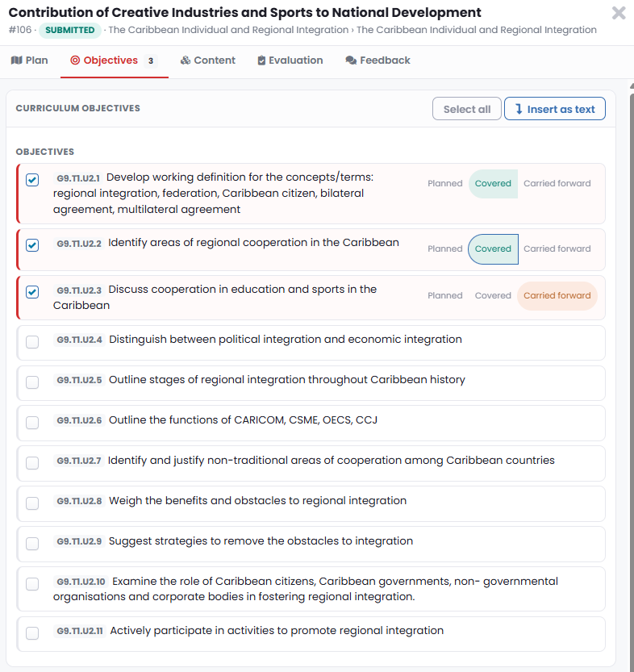Viewport: 634px width, 672px height.
Task: Check objective G9.T1.U2.5 checkbox
Action: tap(32, 382)
